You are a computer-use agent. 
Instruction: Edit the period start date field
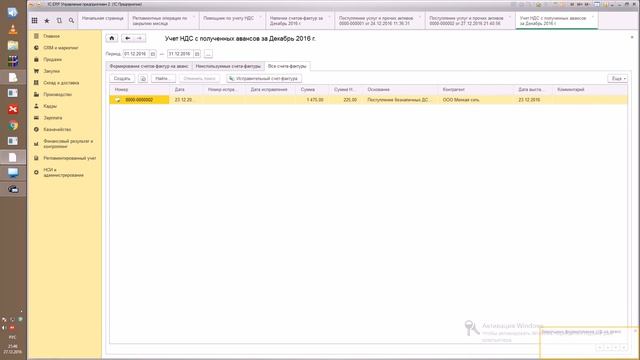[136, 54]
